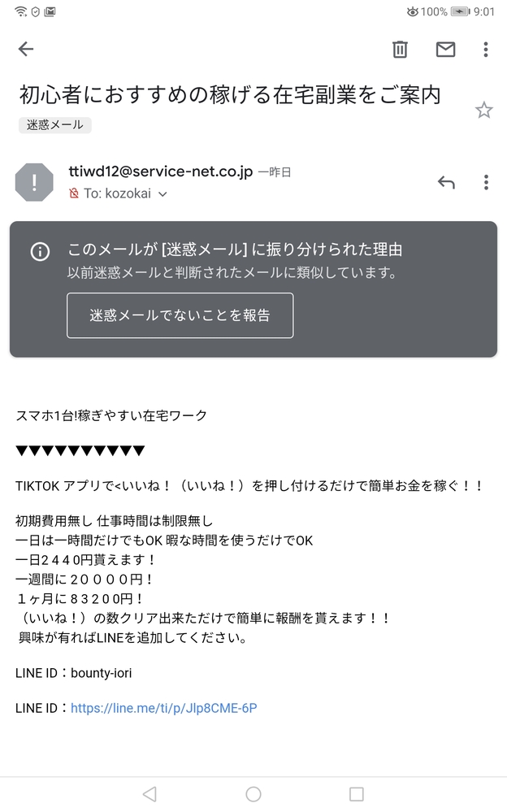Reply using the reply arrow icon
The width and height of the screenshot is (507, 812).
[446, 182]
